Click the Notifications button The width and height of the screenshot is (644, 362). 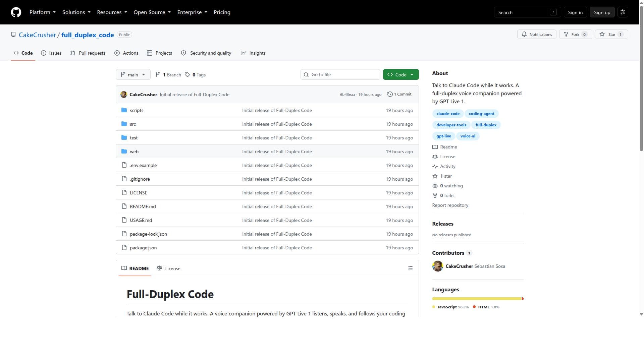pos(537,35)
